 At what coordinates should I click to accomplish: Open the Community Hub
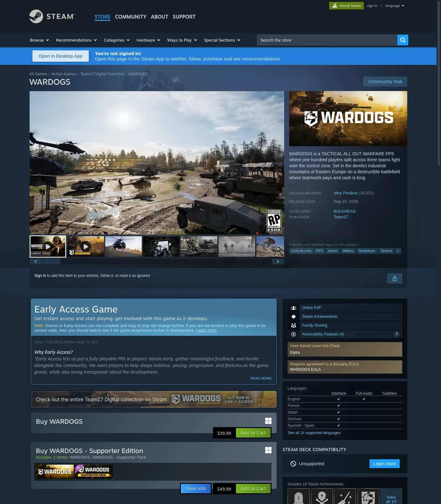(385, 82)
